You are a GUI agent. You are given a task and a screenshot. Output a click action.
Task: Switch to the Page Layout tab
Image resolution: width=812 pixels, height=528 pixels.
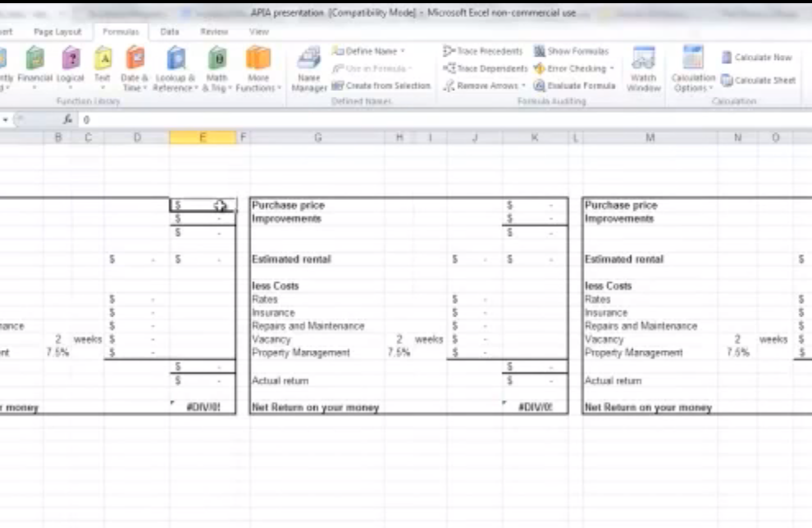click(x=57, y=32)
